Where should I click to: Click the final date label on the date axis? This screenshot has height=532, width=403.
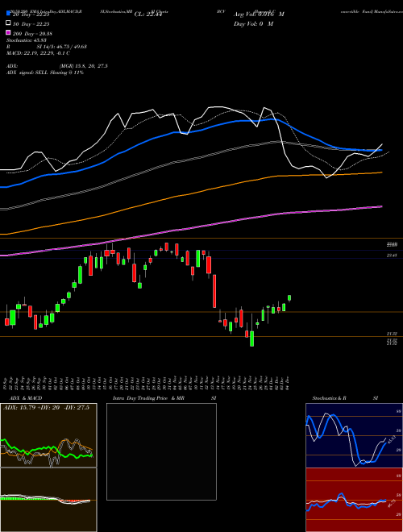coord(289,382)
